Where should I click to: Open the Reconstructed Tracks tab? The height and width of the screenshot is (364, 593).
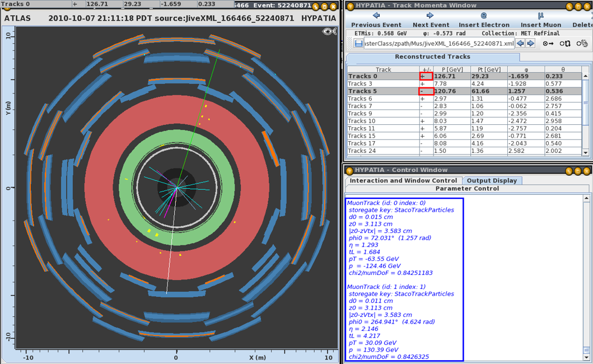point(432,57)
